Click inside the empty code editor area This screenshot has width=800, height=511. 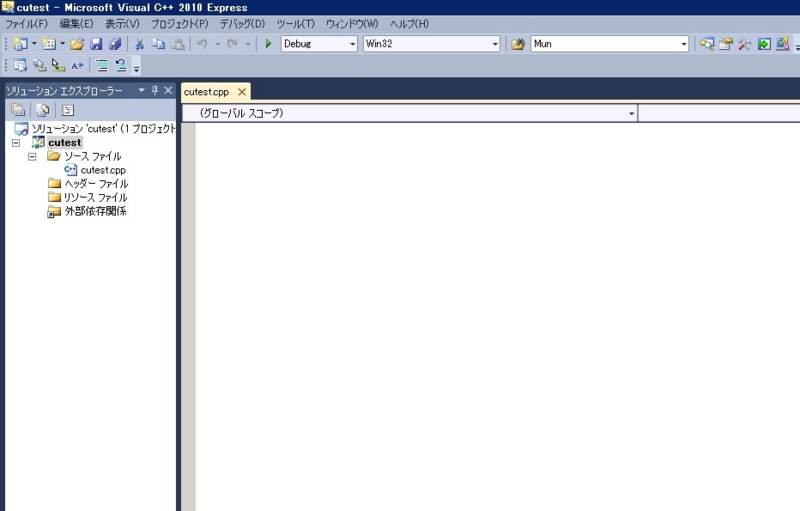pos(497,316)
